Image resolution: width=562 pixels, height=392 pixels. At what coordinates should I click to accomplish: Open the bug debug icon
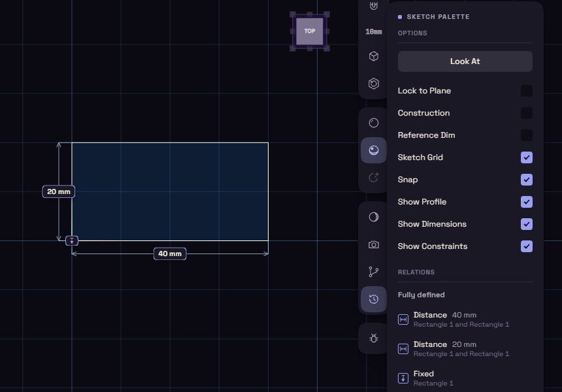point(374,338)
